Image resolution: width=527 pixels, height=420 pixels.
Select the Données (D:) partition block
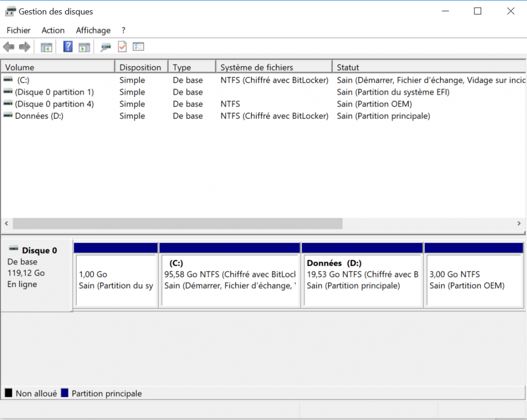(x=363, y=275)
